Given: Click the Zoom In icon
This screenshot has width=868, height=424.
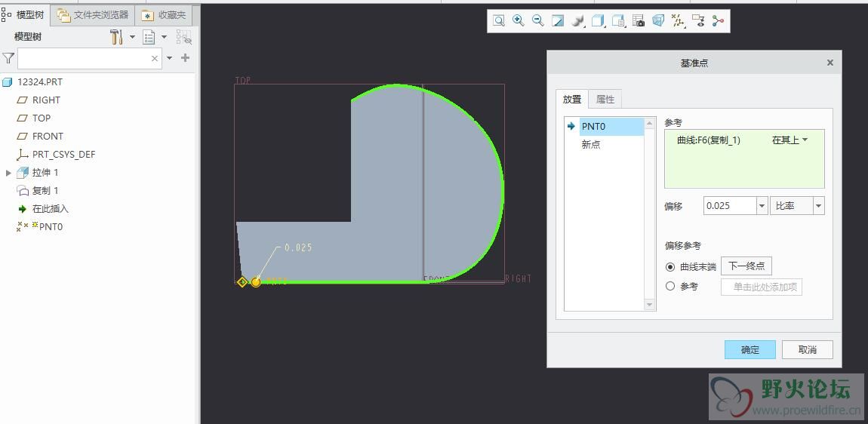Looking at the screenshot, I should 519,21.
